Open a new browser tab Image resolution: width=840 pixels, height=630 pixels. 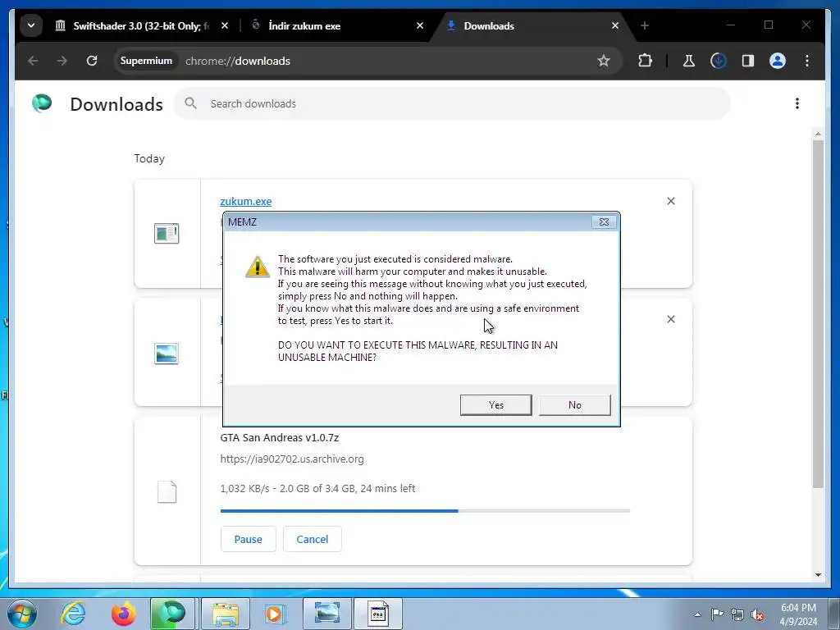pyautogui.click(x=645, y=25)
